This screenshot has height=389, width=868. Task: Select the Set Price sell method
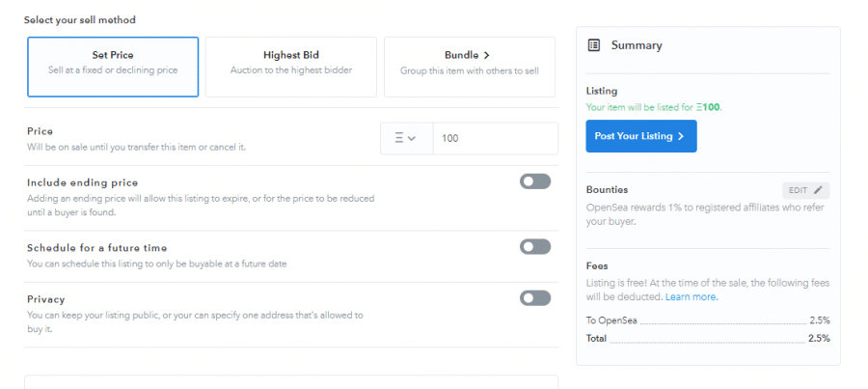(113, 67)
